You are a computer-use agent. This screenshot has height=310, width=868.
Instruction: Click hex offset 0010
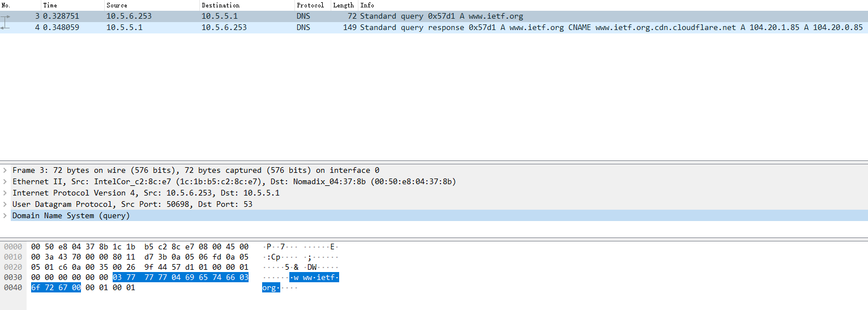pyautogui.click(x=13, y=257)
